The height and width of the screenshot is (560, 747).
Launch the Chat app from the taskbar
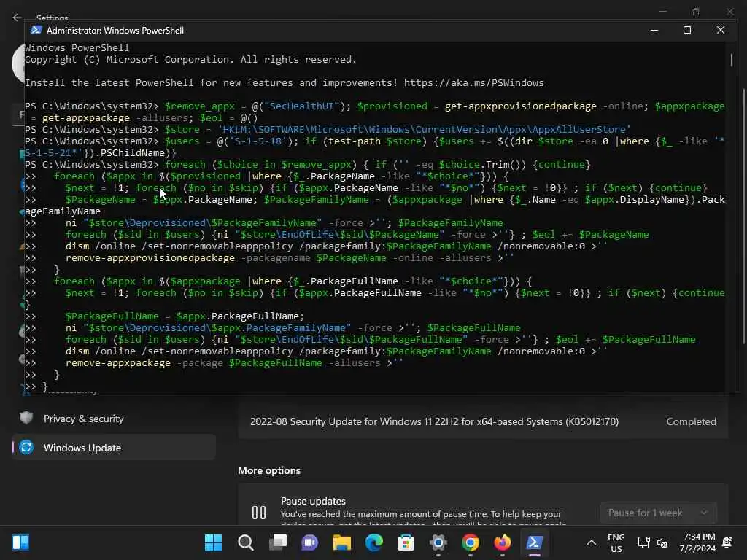(309, 542)
